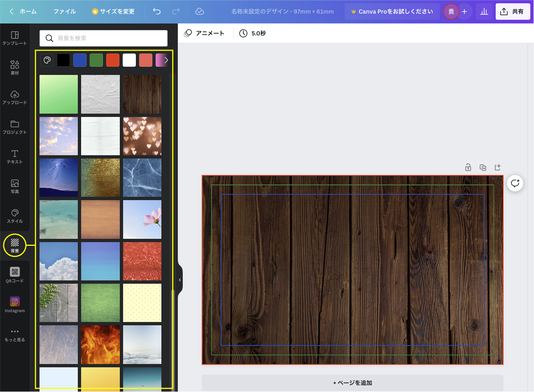Click もっと見る more options
The height and width of the screenshot is (392, 534).
coord(15,335)
